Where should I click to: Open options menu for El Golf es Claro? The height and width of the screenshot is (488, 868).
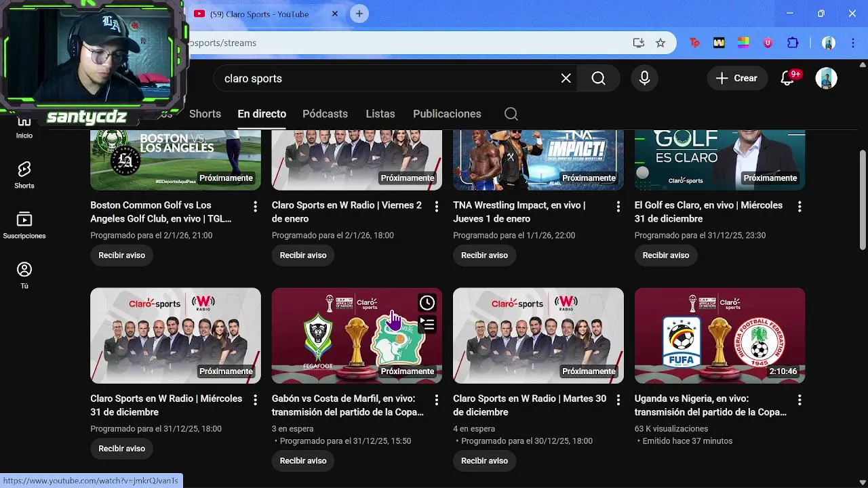pyautogui.click(x=800, y=206)
